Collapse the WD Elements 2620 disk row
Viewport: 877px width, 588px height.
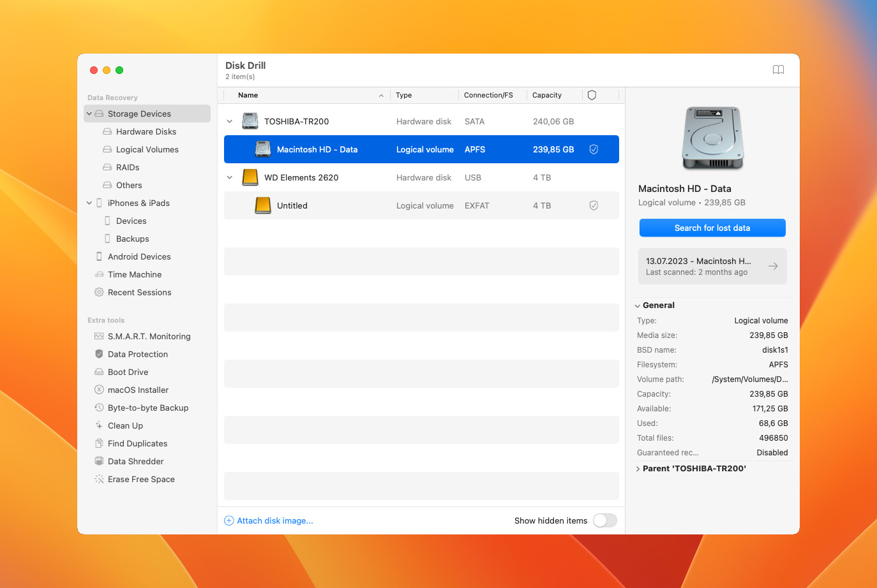coord(230,177)
